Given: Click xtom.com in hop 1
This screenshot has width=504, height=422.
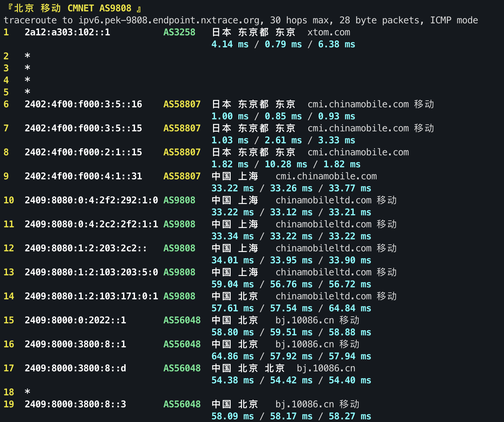Looking at the screenshot, I should [329, 32].
